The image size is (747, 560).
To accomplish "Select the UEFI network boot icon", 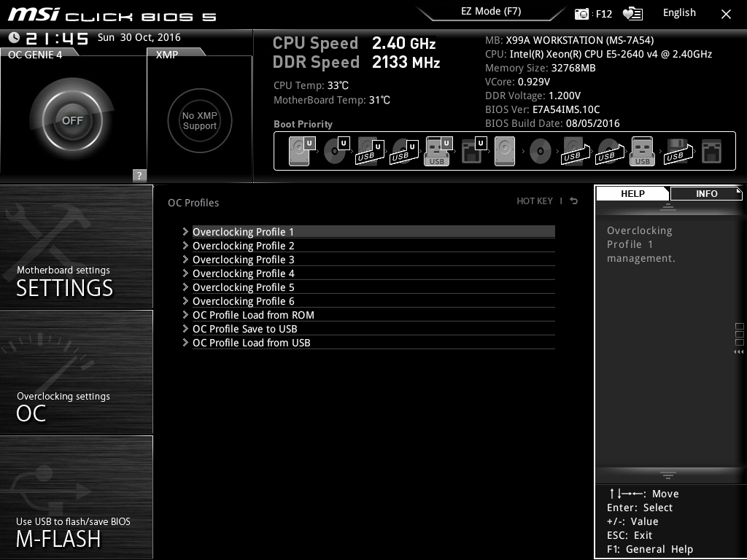I will click(x=474, y=151).
